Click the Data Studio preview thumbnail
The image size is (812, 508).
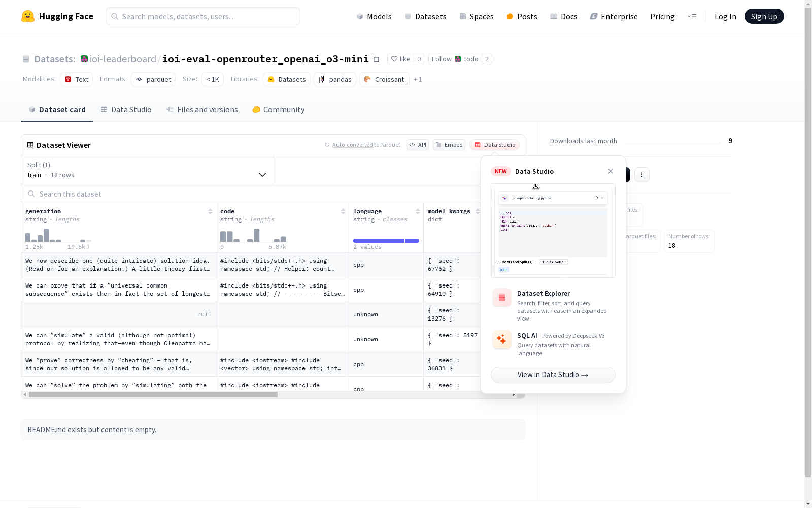[x=553, y=231]
